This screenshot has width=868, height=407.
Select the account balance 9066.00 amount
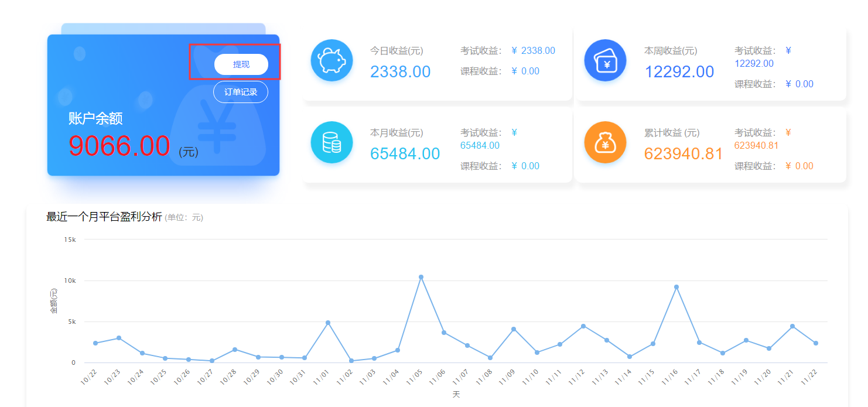119,145
